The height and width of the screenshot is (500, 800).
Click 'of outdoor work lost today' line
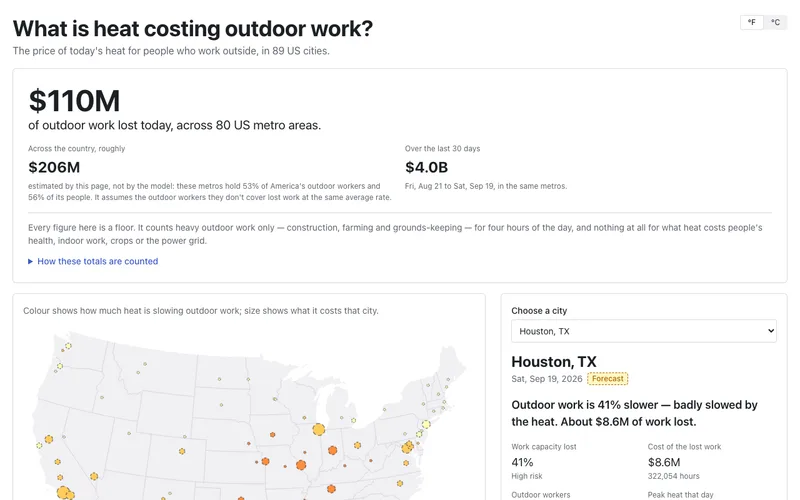pyautogui.click(x=174, y=126)
